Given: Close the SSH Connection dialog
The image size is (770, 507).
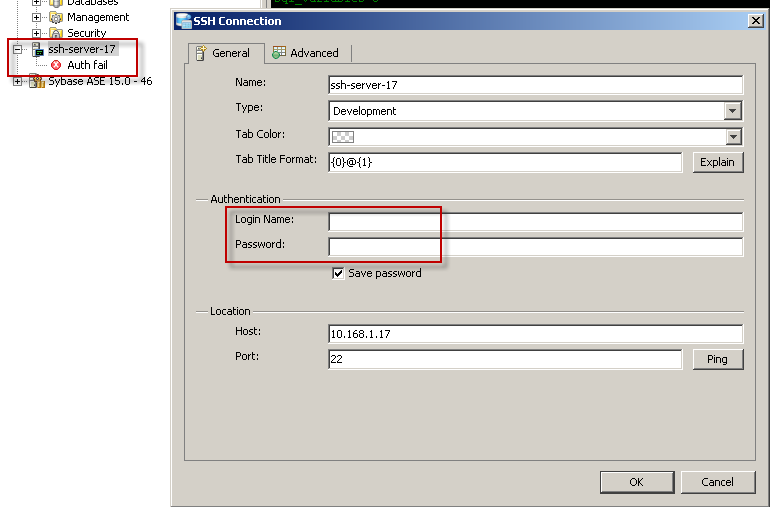Looking at the screenshot, I should tap(755, 21).
